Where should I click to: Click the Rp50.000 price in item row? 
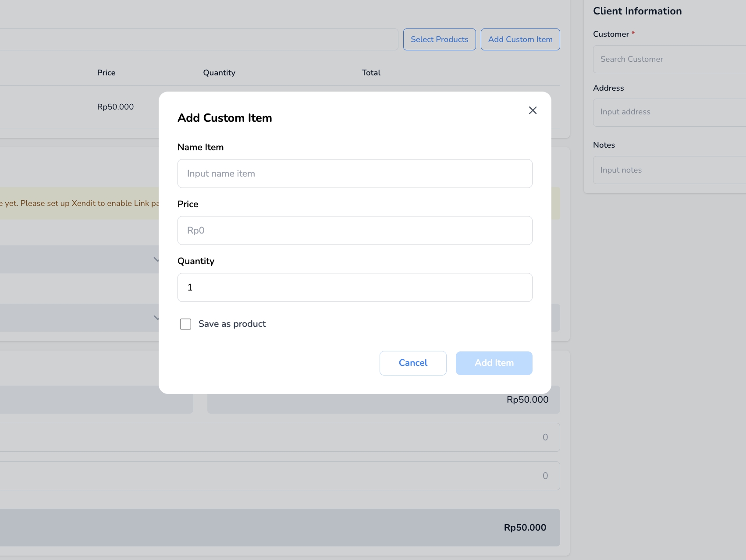point(115,107)
